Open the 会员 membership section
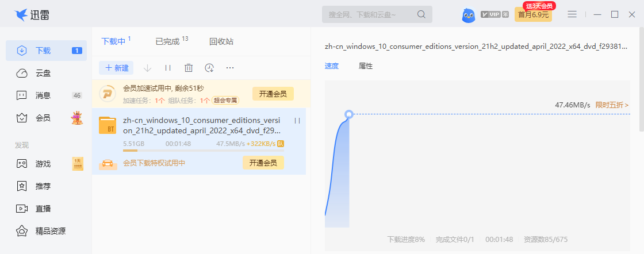This screenshot has width=644, height=254. [46, 118]
